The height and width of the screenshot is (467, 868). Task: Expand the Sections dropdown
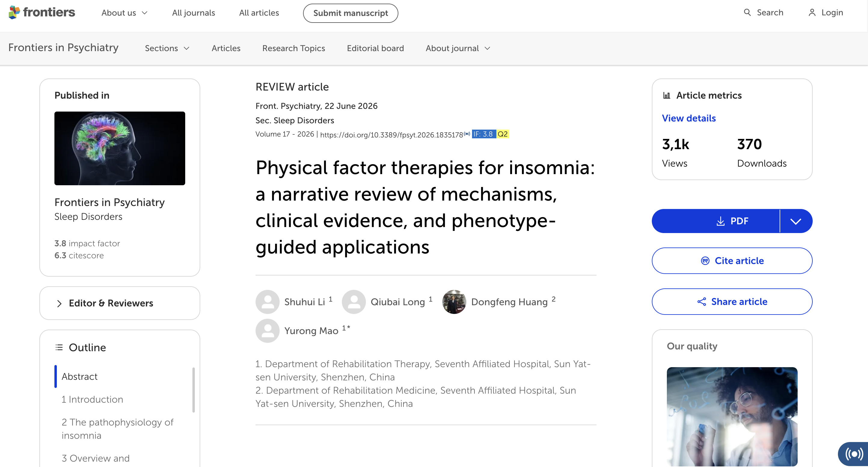[x=167, y=48]
